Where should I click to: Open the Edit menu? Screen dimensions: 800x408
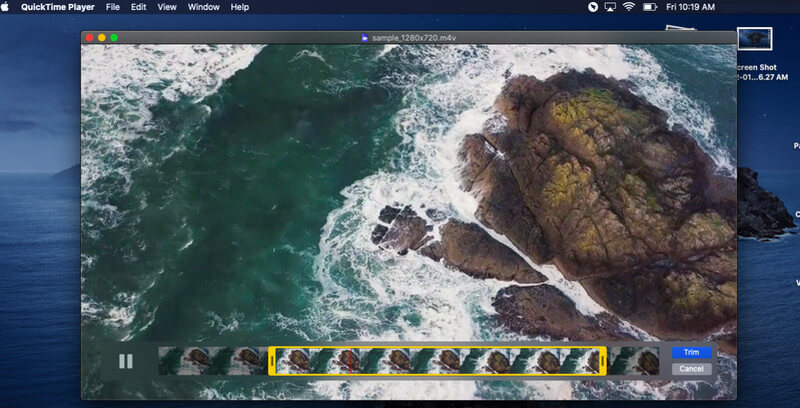[x=138, y=7]
